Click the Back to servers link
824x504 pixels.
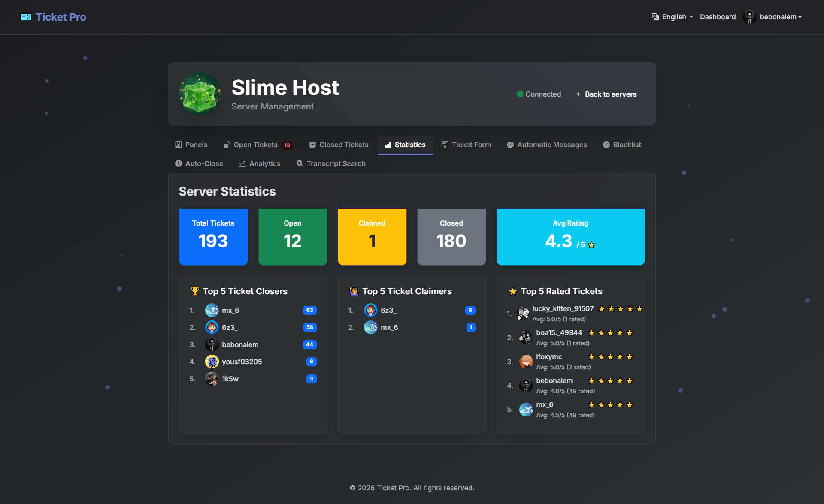point(606,94)
